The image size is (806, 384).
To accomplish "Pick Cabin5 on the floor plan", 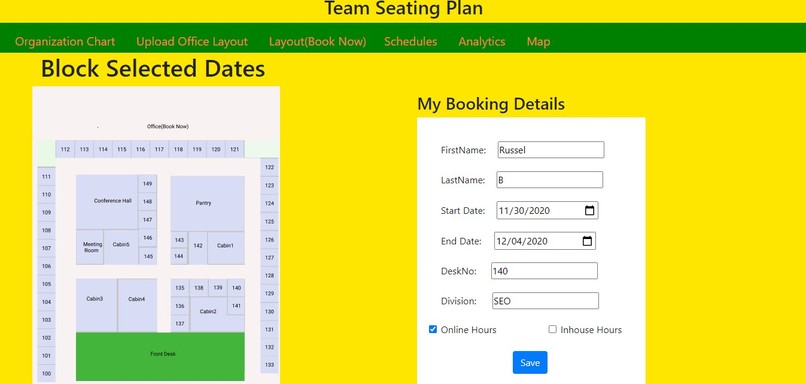I will pos(121,247).
